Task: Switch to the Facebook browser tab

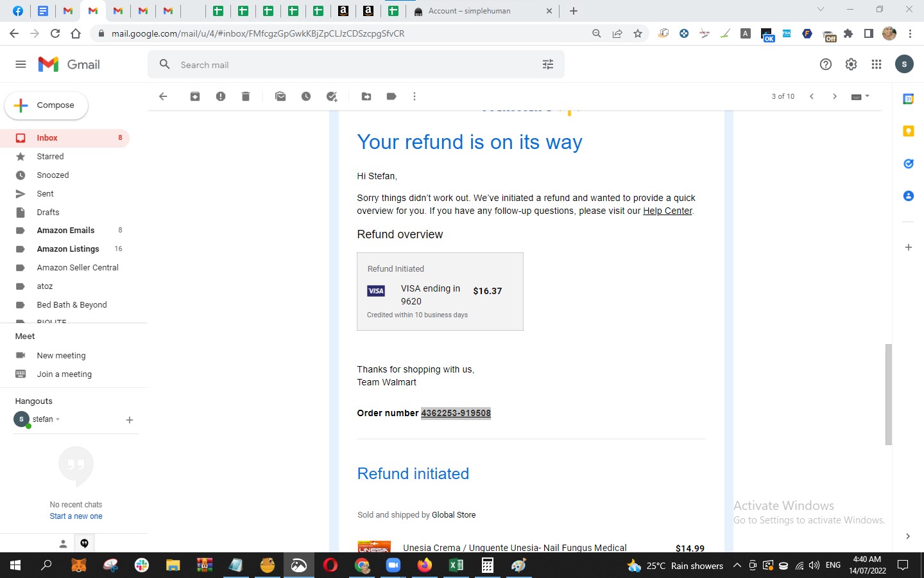Action: pos(18,11)
